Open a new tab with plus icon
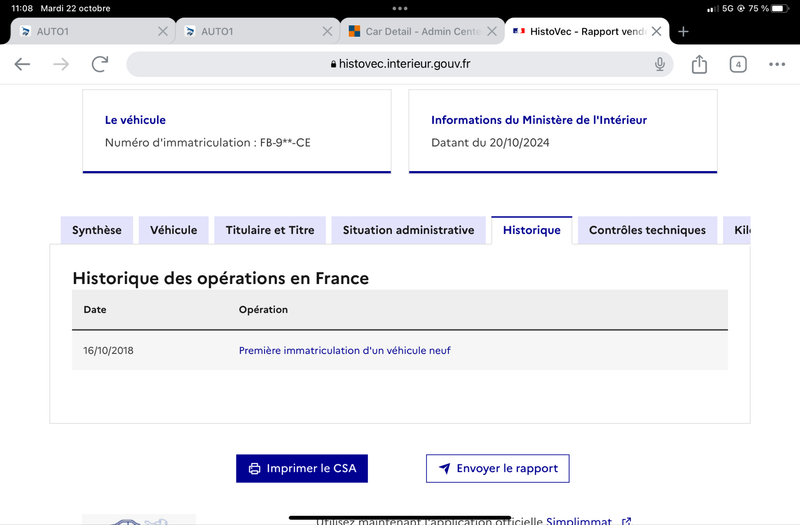 coord(683,32)
